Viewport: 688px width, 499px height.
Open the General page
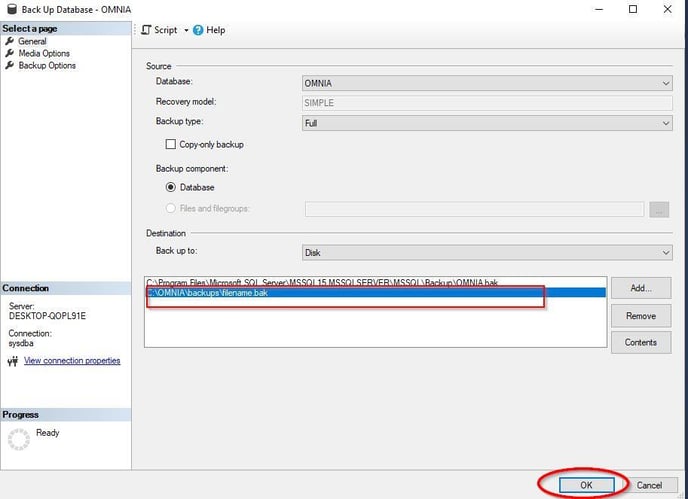coord(32,41)
